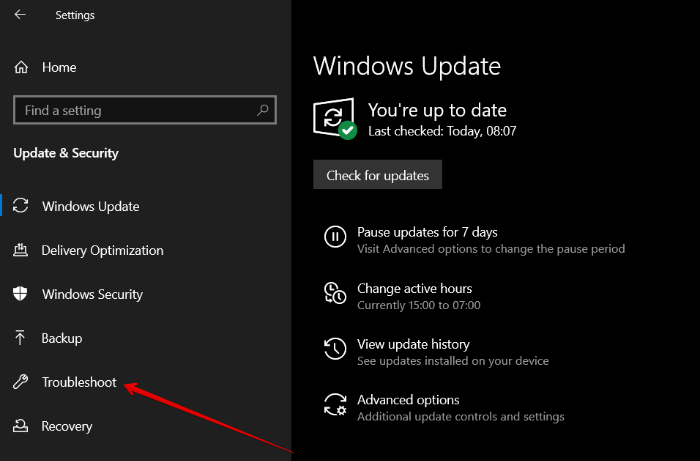
Task: Open Change active hours
Action: coord(414,288)
